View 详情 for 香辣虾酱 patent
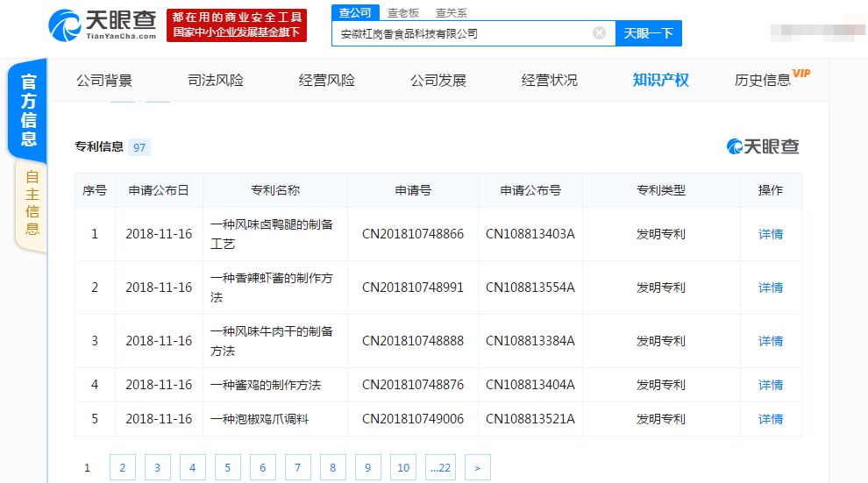Screen dimensions: 868x483 [x=771, y=288]
